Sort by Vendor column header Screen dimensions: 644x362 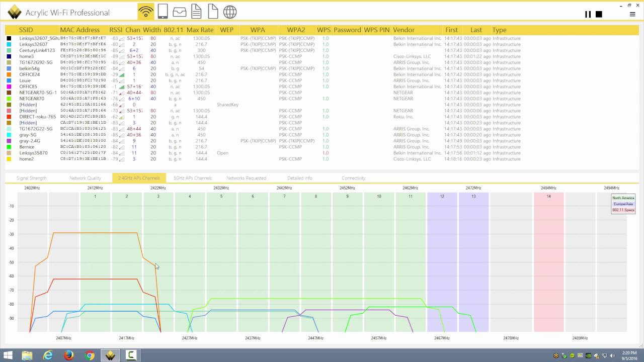click(404, 30)
